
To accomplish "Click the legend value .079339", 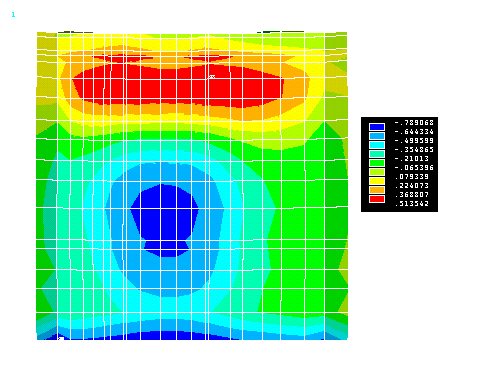I will (x=412, y=177).
